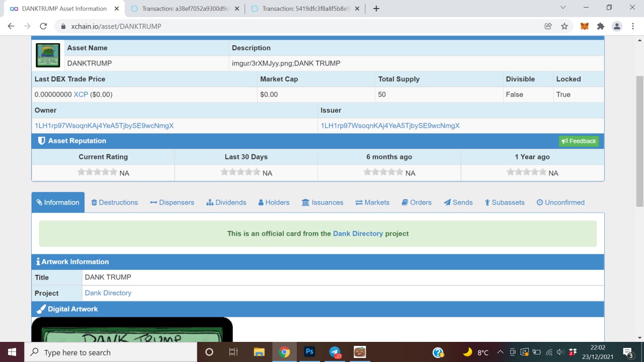Bookmark this page with the star icon
The height and width of the screenshot is (362, 644).
tap(565, 26)
